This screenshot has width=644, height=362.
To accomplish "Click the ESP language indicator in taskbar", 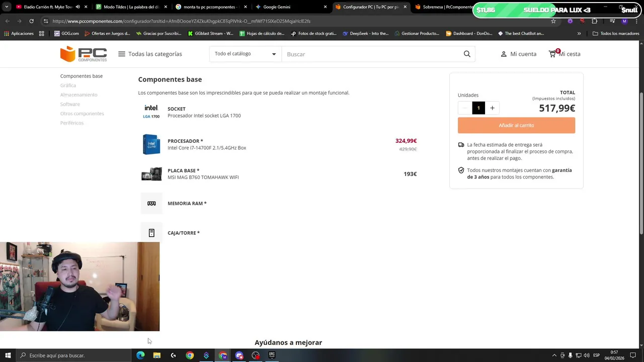I will click(x=597, y=355).
